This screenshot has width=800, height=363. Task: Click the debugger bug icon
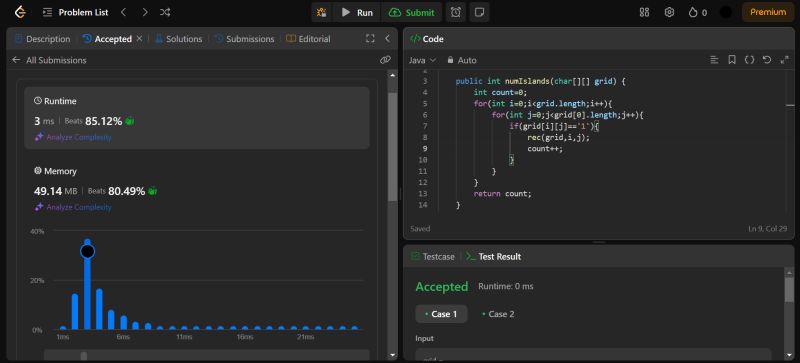[321, 12]
